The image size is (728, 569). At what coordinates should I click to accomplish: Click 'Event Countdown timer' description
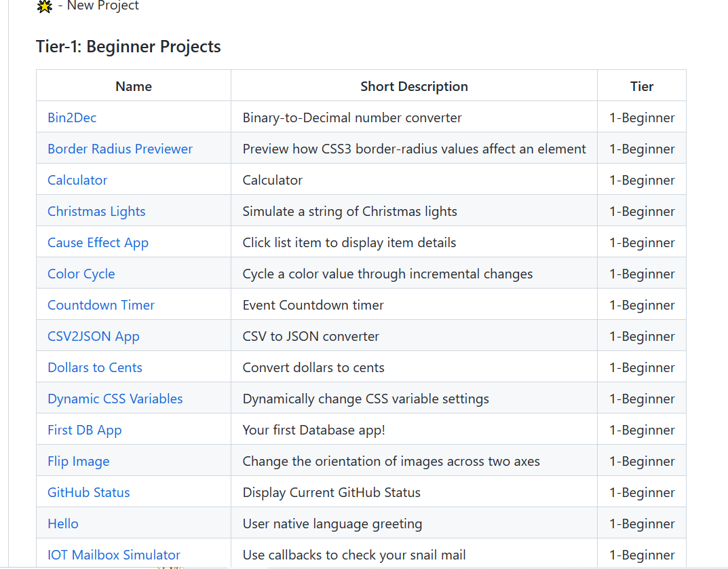point(313,305)
